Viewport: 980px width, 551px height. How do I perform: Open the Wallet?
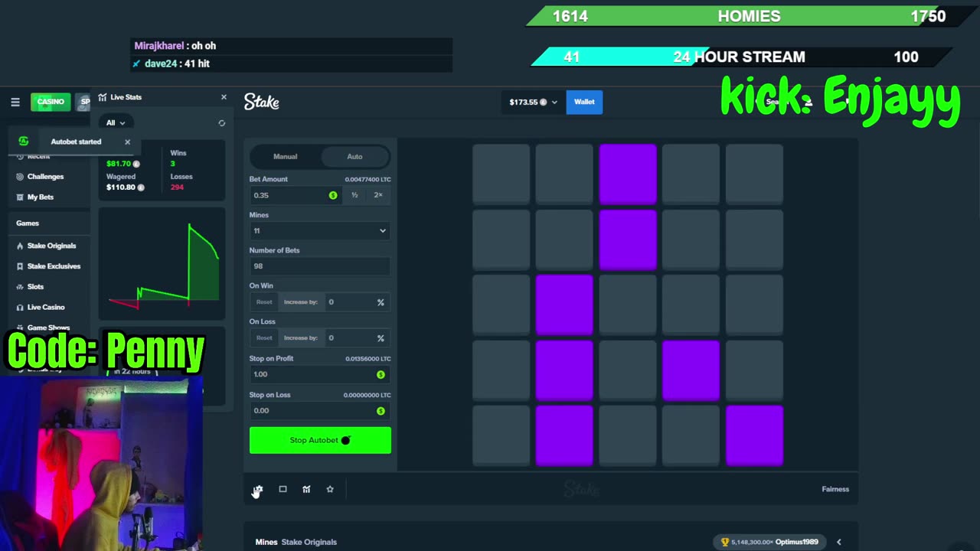coord(584,102)
